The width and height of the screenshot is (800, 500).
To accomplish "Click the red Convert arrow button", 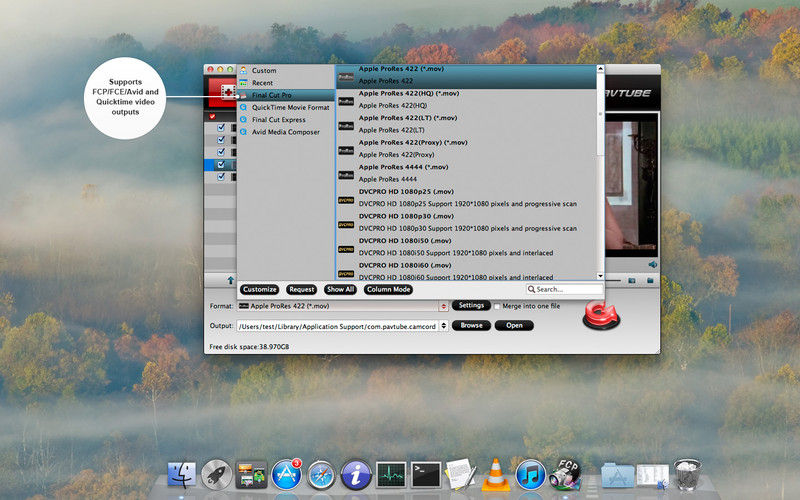I will click(x=601, y=315).
